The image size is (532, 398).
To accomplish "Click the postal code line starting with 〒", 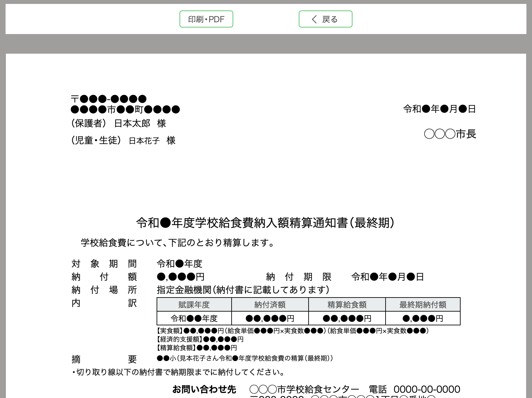I will [x=108, y=99].
